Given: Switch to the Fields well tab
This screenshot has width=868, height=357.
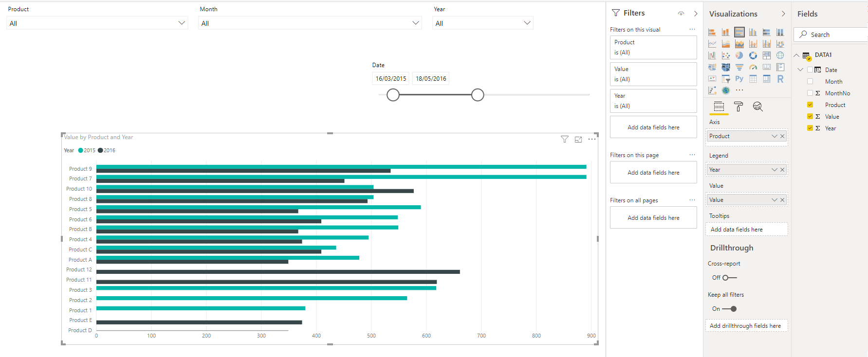Looking at the screenshot, I should (719, 107).
